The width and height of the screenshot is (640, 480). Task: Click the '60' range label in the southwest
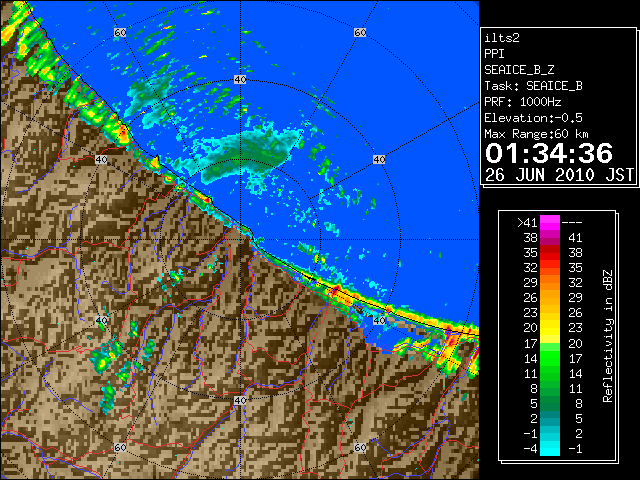tap(120, 448)
